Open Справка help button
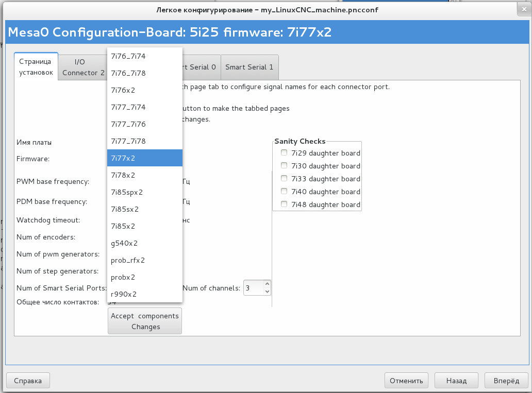This screenshot has height=393, width=532. point(28,381)
